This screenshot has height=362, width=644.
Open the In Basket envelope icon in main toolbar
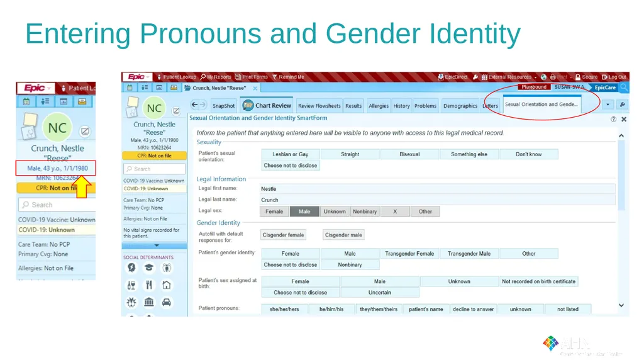(x=174, y=88)
